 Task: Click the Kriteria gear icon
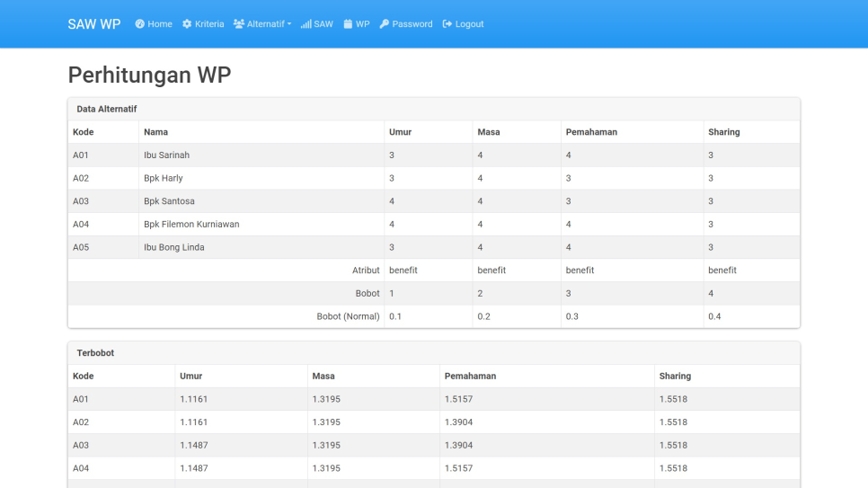pyautogui.click(x=187, y=24)
